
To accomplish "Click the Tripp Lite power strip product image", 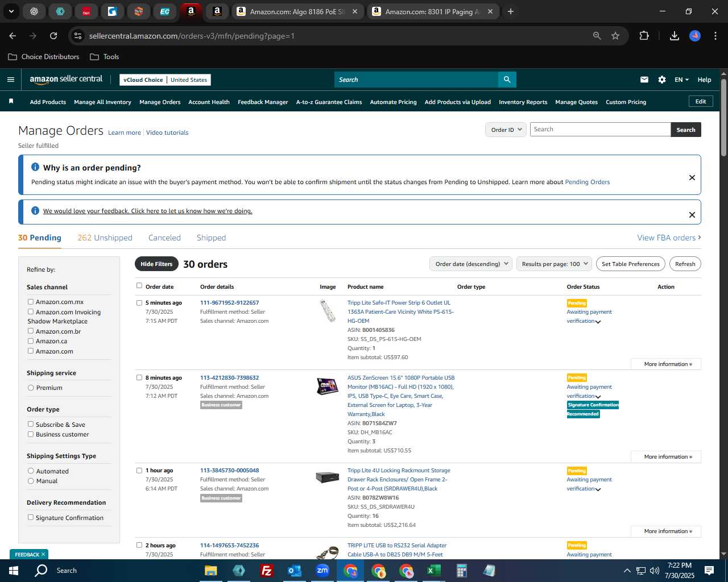I will click(x=328, y=311).
